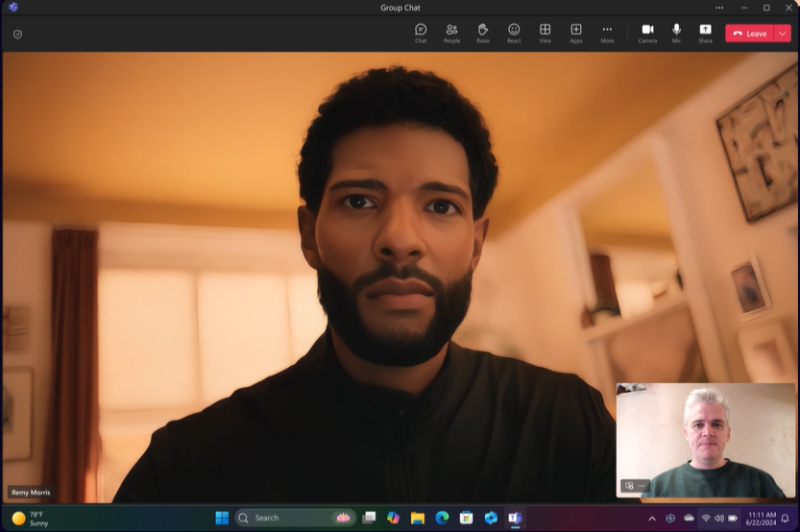Viewport: 800px width, 532px height.
Task: Select the Remy Morris name label
Action: [x=31, y=493]
